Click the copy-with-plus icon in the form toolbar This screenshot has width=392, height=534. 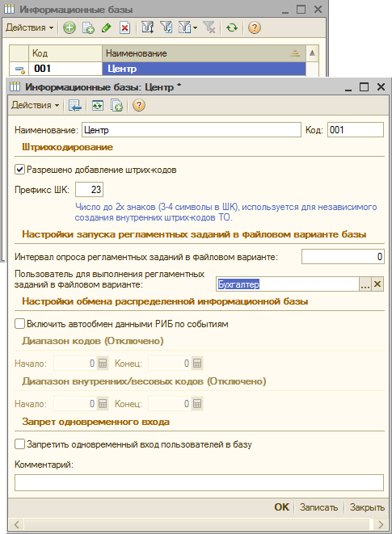point(116,105)
